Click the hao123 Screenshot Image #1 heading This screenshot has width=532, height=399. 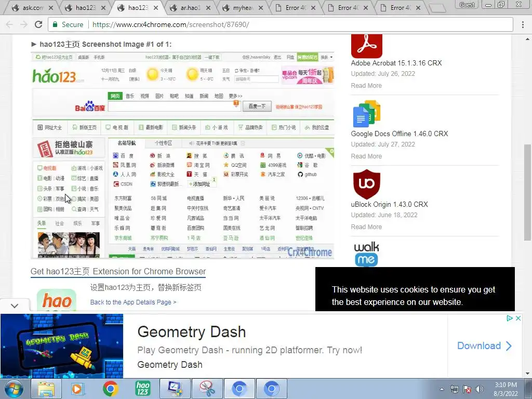pyautogui.click(x=105, y=44)
